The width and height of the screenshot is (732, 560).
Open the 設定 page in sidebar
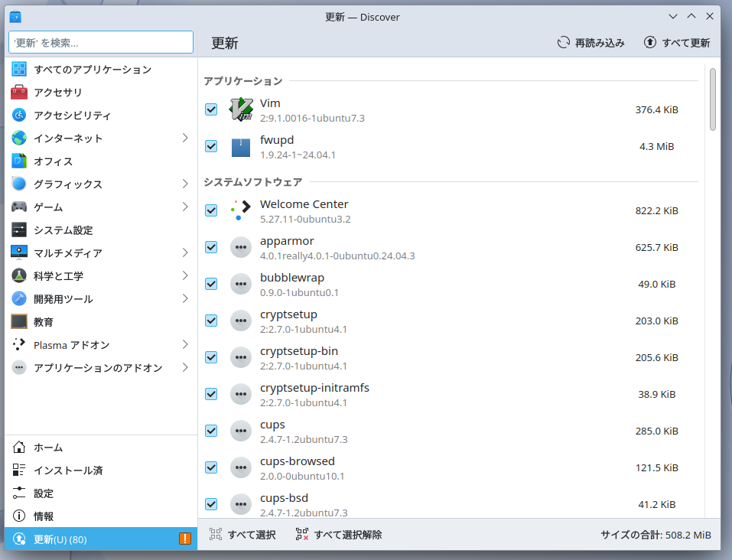coord(44,493)
